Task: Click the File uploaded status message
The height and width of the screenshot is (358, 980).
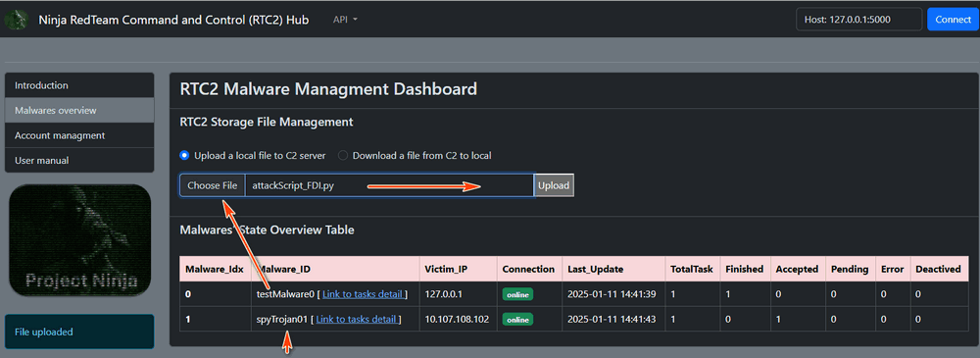Action: click(79, 332)
